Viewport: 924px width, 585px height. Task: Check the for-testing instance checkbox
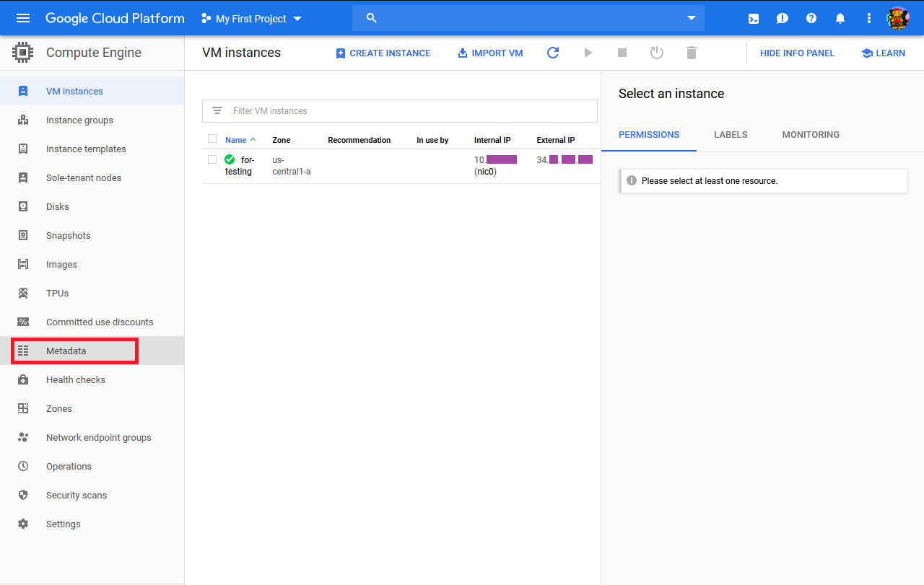pyautogui.click(x=212, y=159)
